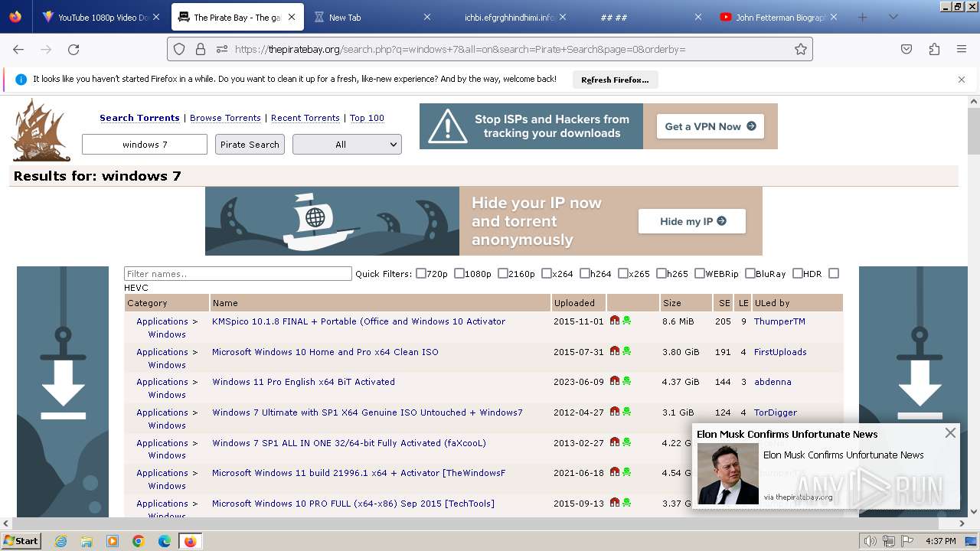The width and height of the screenshot is (980, 551).
Task: Open the list all tabs chevron
Action: coord(893,17)
